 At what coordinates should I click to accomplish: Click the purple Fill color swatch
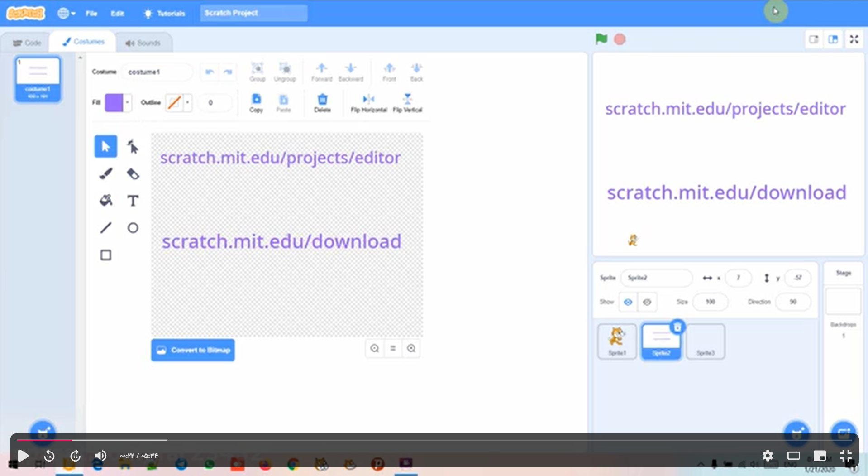[x=114, y=103]
